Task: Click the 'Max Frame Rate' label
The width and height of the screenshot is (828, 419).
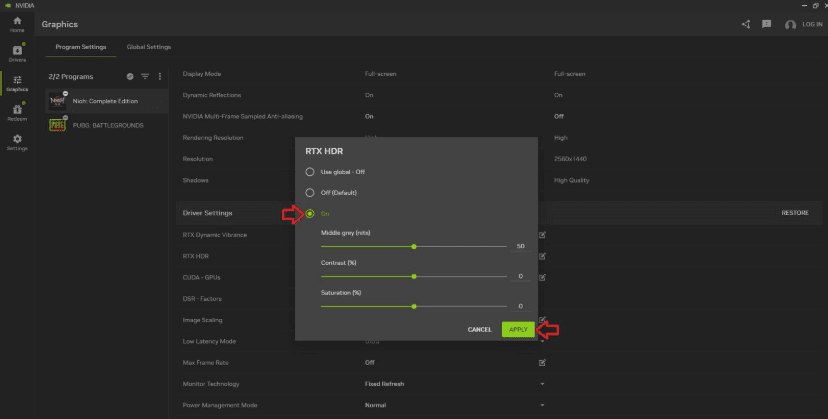Action: (205, 362)
